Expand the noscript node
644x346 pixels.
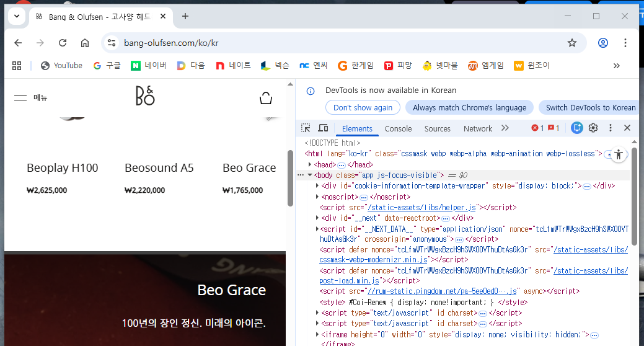pyautogui.click(x=317, y=197)
